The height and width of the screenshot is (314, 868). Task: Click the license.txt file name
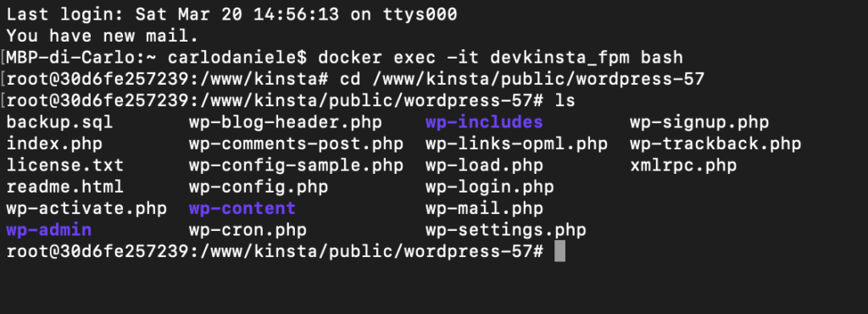(64, 165)
